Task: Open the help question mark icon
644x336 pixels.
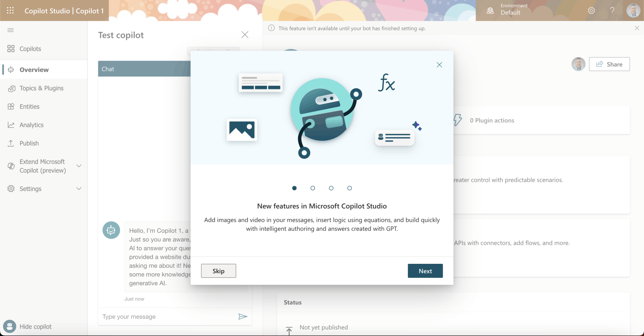Action: tap(612, 11)
